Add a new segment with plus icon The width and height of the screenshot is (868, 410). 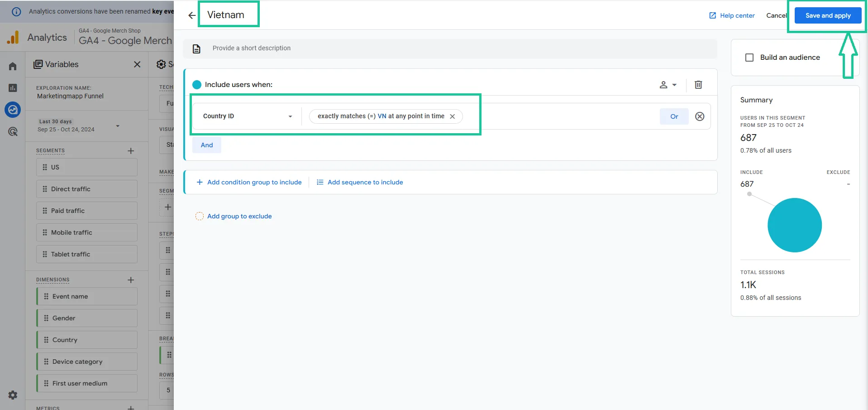point(131,151)
